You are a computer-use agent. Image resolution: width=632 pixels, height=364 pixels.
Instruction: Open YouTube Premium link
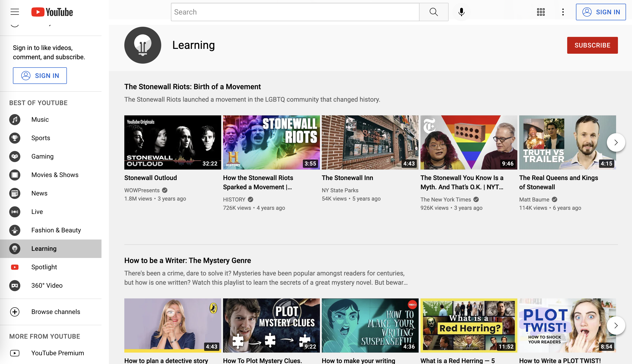[51, 353]
